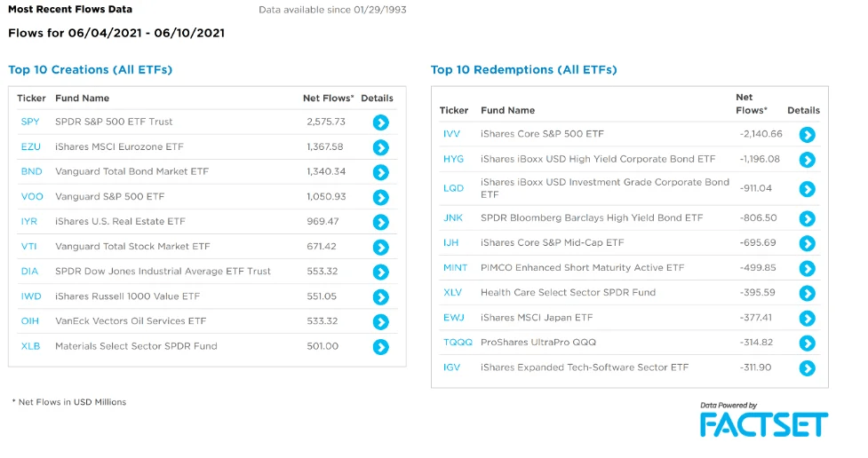Click the MINT ticker link
The image size is (868, 458).
point(456,267)
